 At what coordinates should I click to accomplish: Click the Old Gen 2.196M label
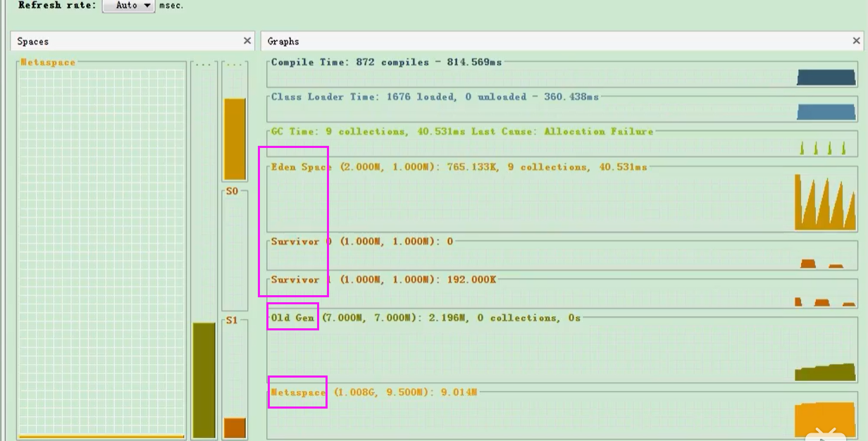coord(426,318)
